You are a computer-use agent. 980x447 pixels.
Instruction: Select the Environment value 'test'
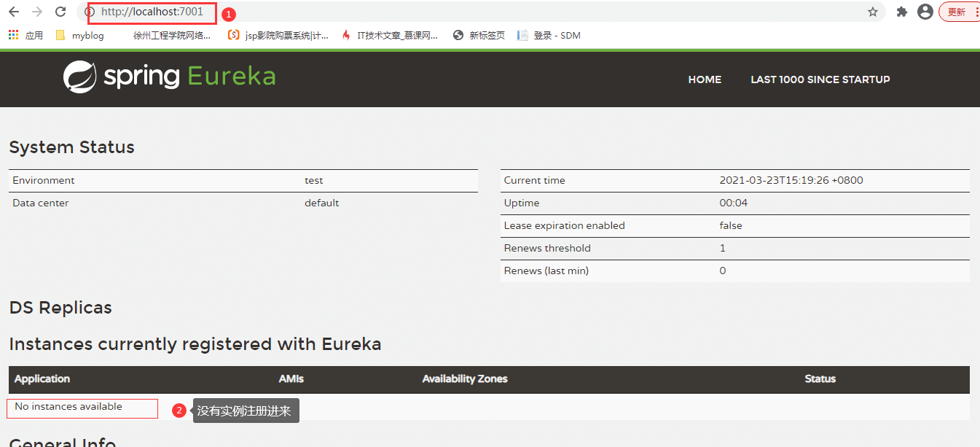(x=314, y=180)
